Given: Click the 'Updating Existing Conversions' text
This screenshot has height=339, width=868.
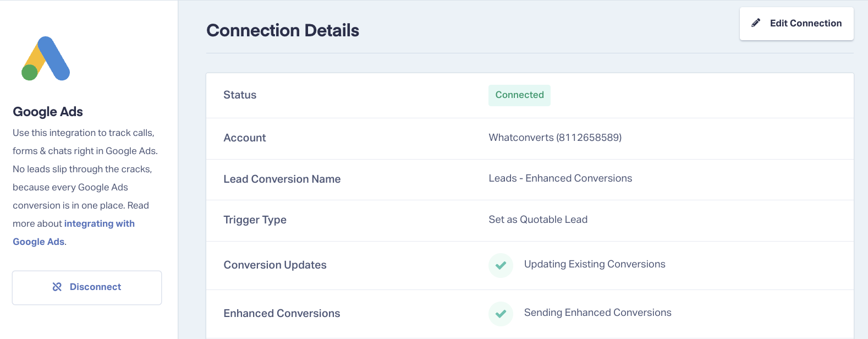Looking at the screenshot, I should coord(595,264).
